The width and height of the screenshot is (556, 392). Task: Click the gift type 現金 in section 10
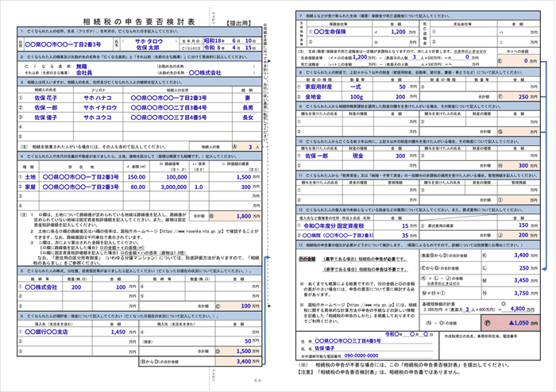coord(357,156)
